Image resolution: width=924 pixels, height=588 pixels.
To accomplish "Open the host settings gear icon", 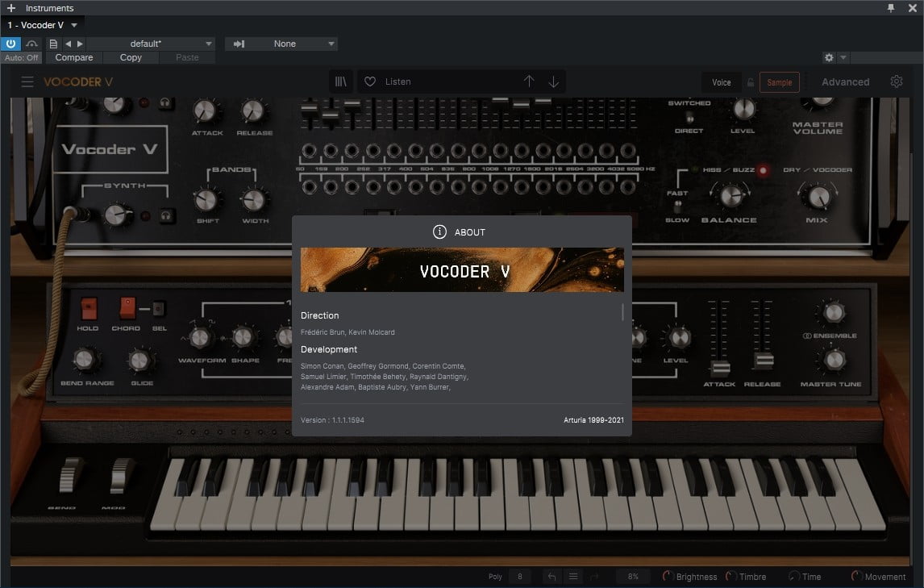I will 829,57.
